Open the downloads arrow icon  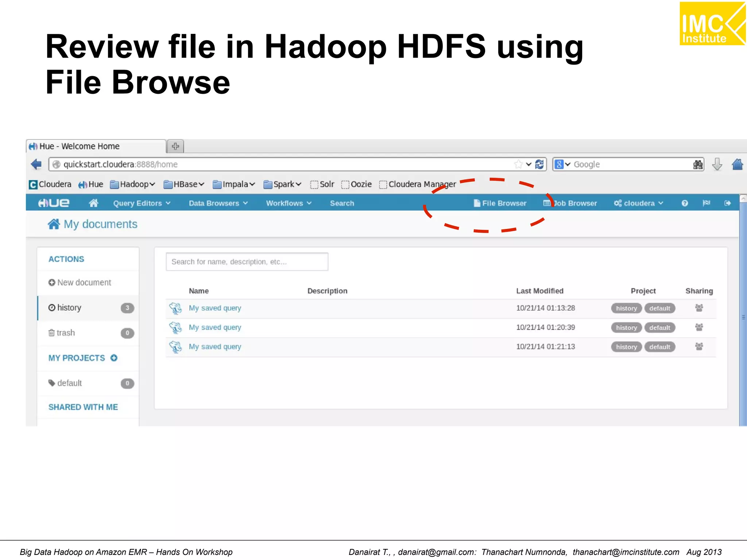(x=717, y=164)
